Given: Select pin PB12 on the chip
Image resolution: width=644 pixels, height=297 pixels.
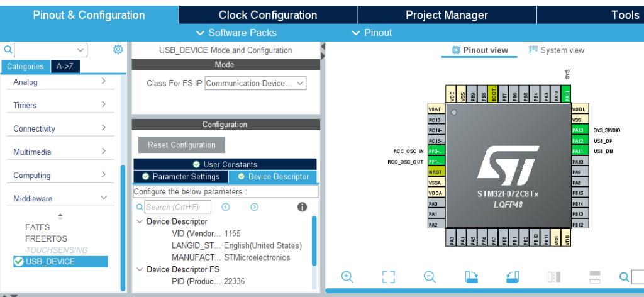Looking at the screenshot, I should click(579, 225).
